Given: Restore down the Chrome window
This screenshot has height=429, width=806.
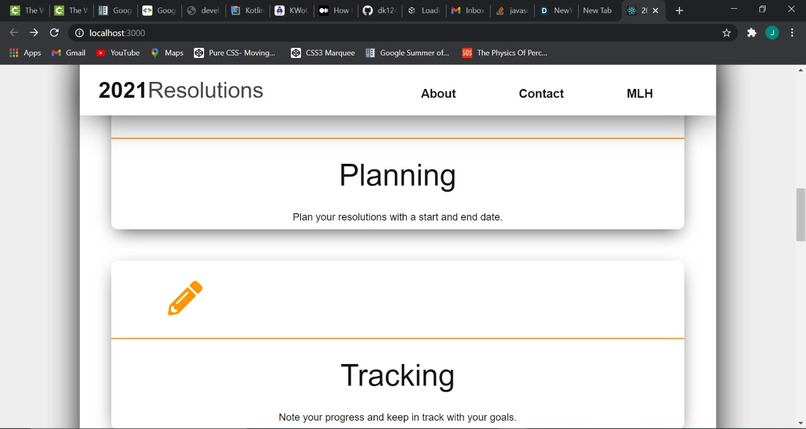Looking at the screenshot, I should [762, 9].
